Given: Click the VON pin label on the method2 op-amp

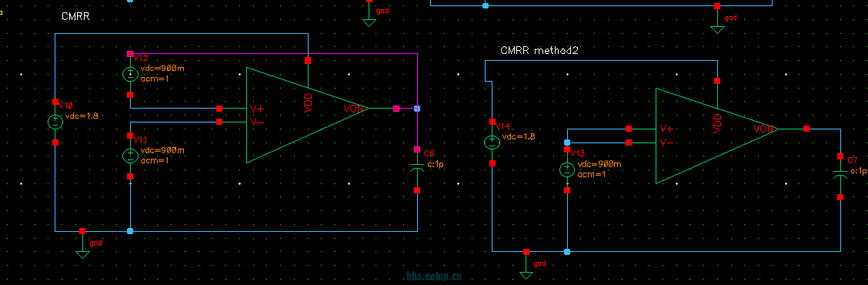Looking at the screenshot, I should [x=763, y=129].
